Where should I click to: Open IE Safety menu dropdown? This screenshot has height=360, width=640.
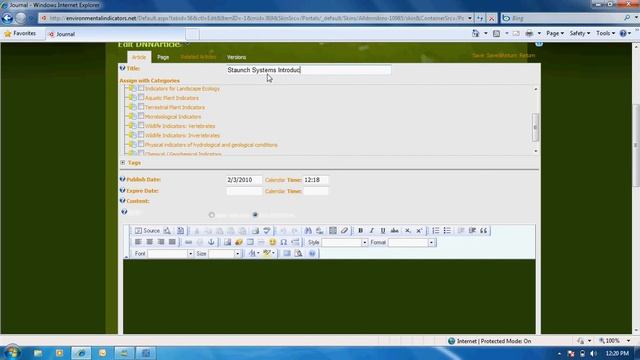(x=580, y=33)
